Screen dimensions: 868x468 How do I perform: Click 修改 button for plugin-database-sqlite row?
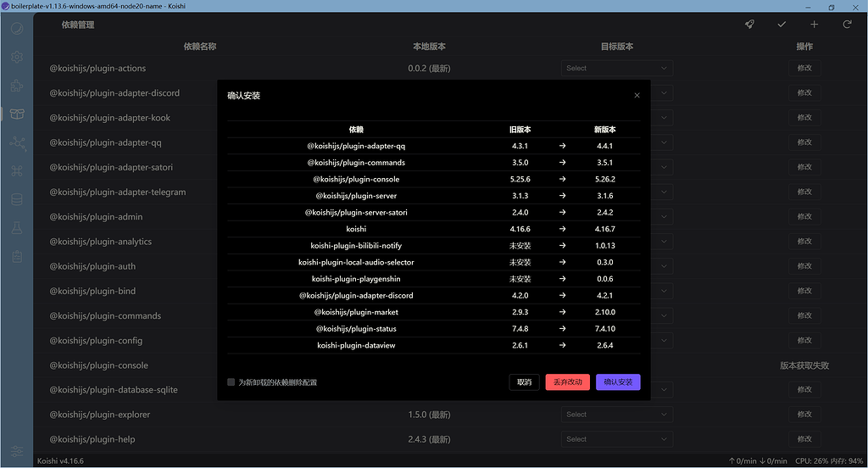(x=804, y=390)
